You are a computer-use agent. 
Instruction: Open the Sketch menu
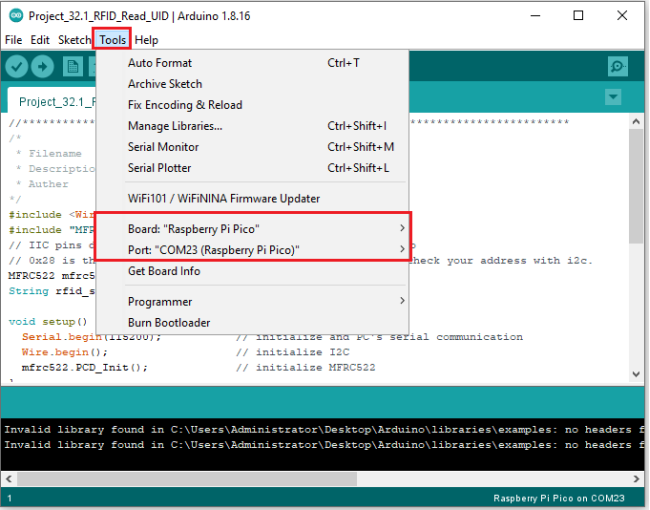coord(74,40)
